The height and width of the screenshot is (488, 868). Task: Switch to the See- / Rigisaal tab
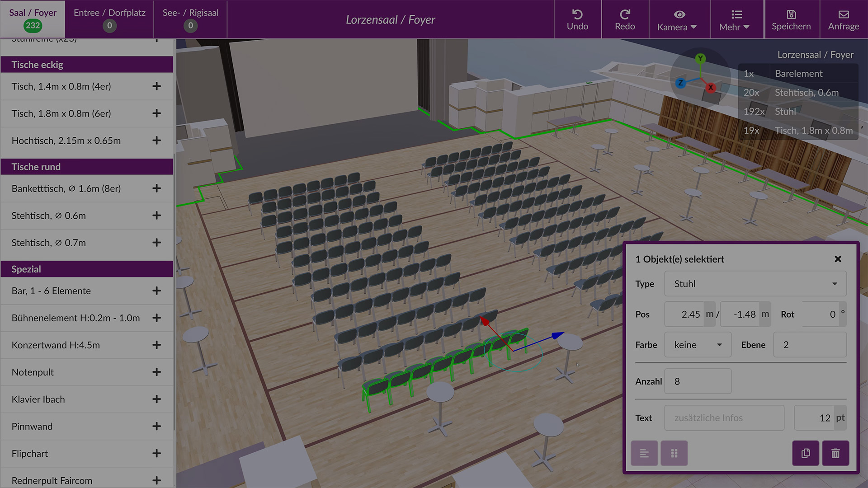pyautogui.click(x=190, y=19)
